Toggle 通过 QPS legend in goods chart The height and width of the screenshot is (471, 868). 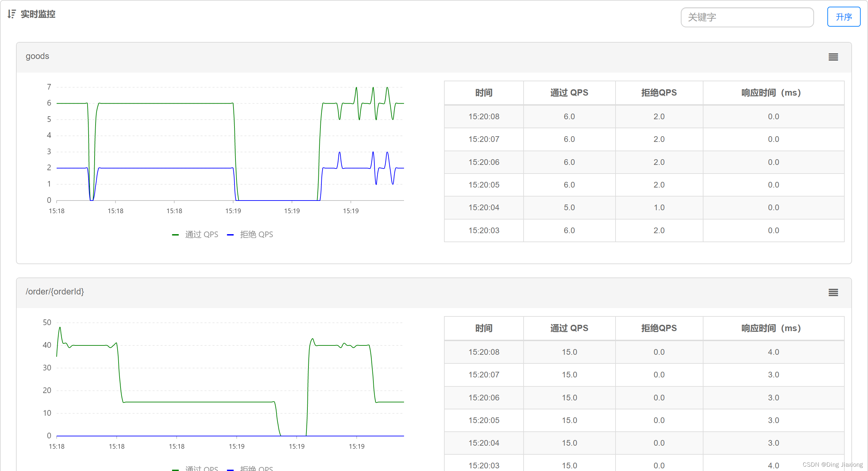(195, 235)
